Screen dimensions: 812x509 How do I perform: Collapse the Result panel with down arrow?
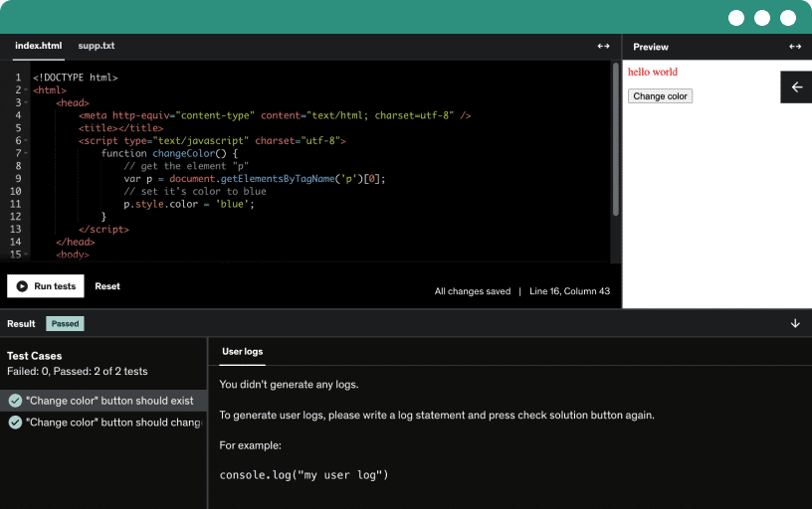tap(795, 323)
